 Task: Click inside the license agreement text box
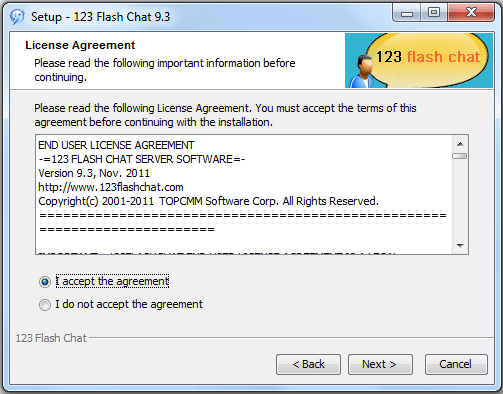pos(244,195)
